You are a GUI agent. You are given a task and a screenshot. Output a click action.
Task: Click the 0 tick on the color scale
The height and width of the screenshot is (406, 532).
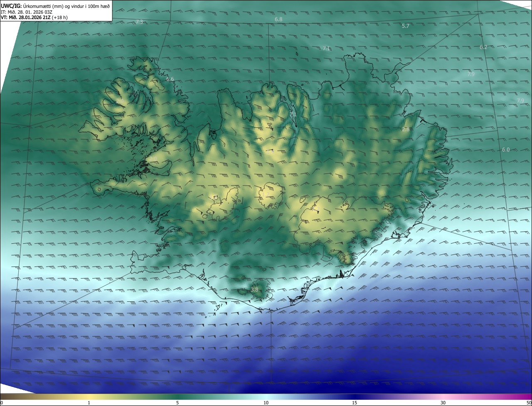coord(1,403)
